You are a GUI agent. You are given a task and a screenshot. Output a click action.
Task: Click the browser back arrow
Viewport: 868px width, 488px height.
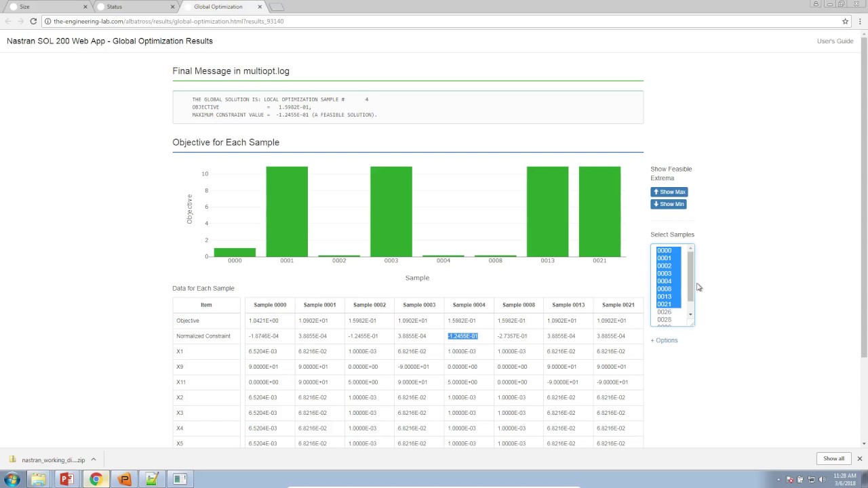coord(8,21)
